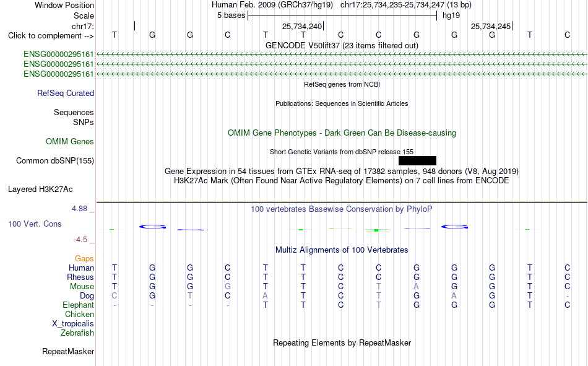Select the Layered H3K27Ac track label
This screenshot has height=366, width=588.
point(40,190)
